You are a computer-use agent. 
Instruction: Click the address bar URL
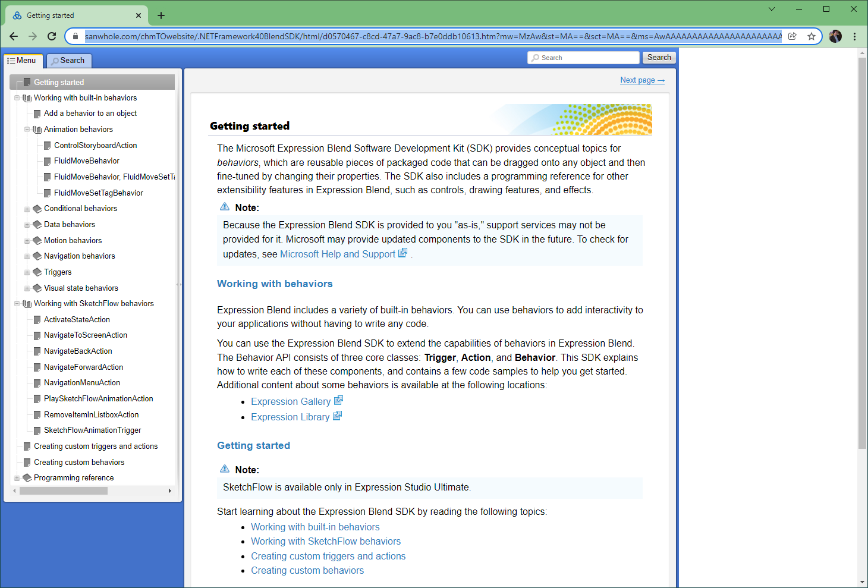(x=433, y=36)
